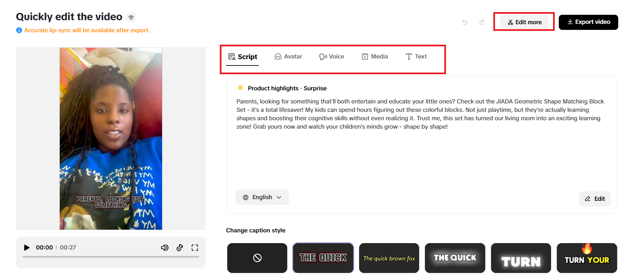644x274 pixels.
Task: Click the tutorial icon beside the page title
Action: [x=131, y=17]
